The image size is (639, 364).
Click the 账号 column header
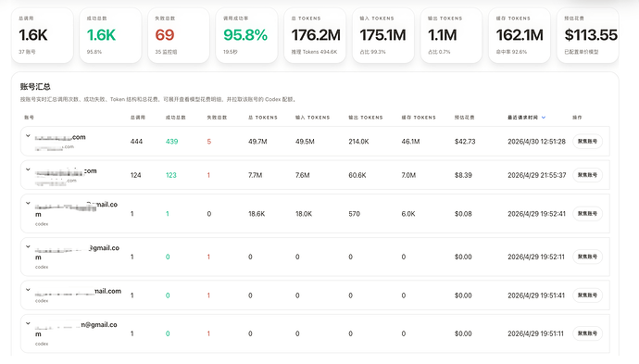29,118
